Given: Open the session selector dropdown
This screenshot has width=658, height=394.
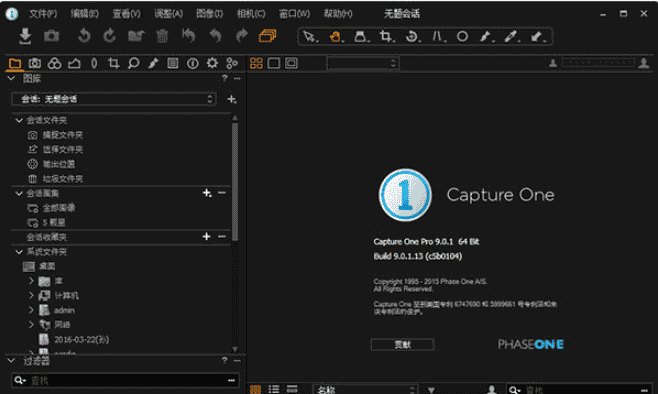Looking at the screenshot, I should 114,99.
